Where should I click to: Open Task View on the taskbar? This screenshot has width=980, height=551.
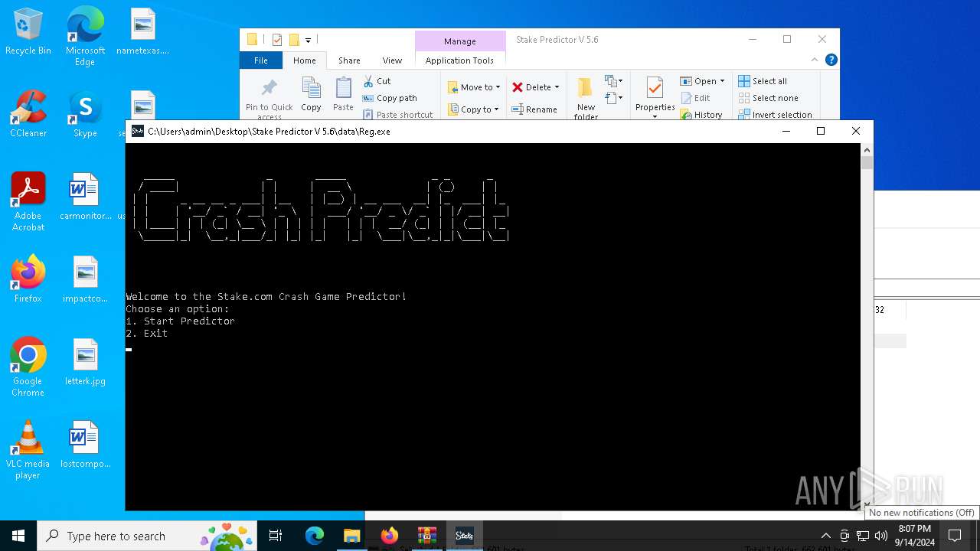[276, 536]
